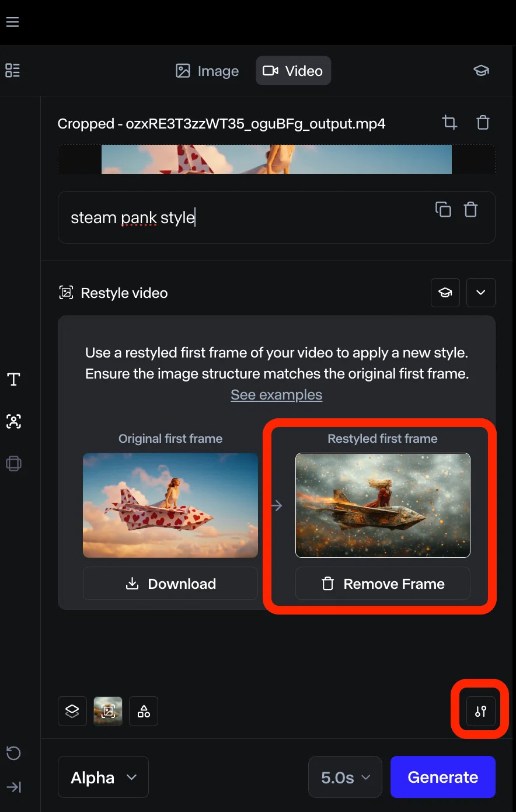Click the restyle thumbnail in bottom toolbar
This screenshot has height=812, width=516.
108,712
